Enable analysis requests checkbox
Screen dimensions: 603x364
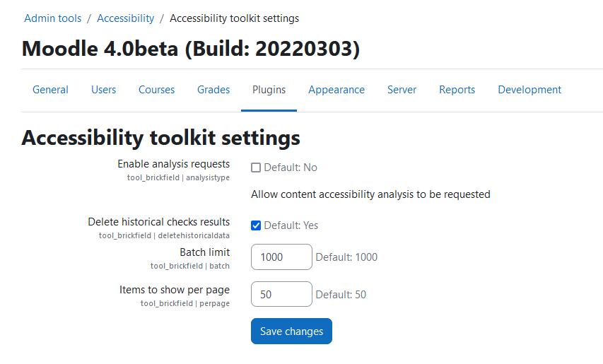click(256, 168)
